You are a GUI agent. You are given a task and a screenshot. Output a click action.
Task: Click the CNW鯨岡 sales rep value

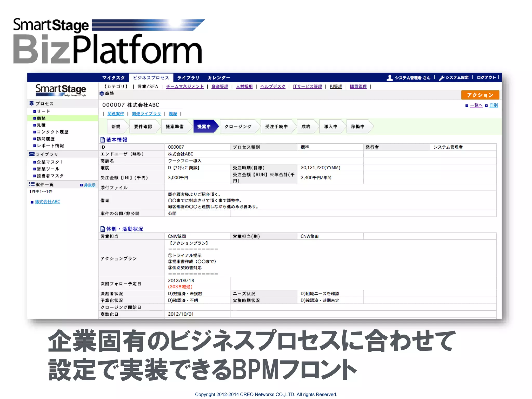pyautogui.click(x=177, y=236)
